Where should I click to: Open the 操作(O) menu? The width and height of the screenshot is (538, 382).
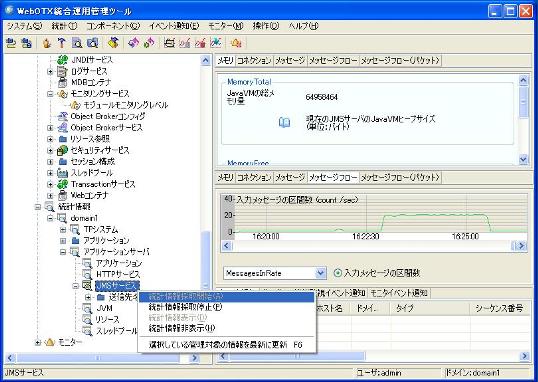click(x=266, y=26)
